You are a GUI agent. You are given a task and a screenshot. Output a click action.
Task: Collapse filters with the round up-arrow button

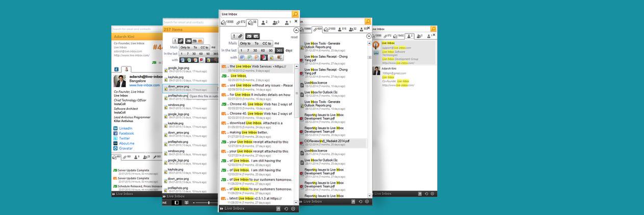click(296, 30)
